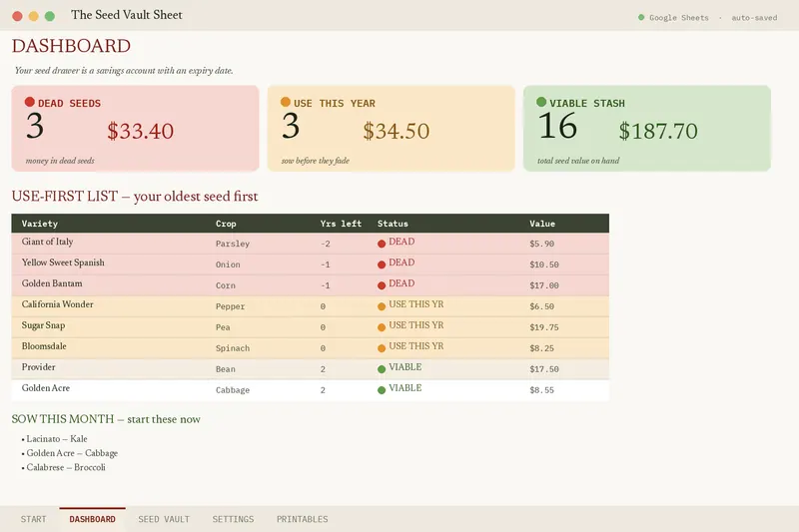Viewport: 799px width, 532px height.
Task: Click the $17.00 value cell
Action: [544, 285]
